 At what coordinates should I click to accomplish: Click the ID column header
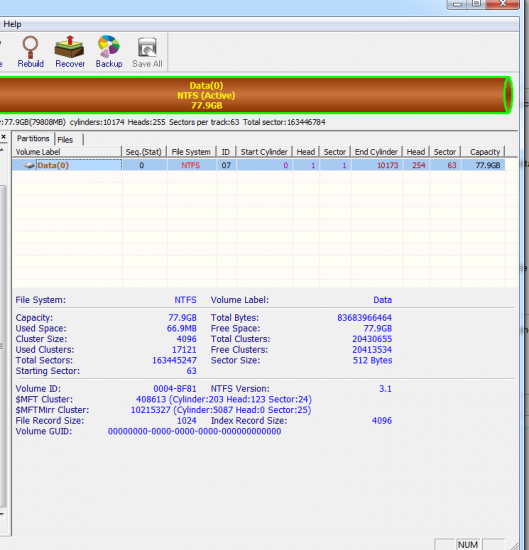point(226,152)
